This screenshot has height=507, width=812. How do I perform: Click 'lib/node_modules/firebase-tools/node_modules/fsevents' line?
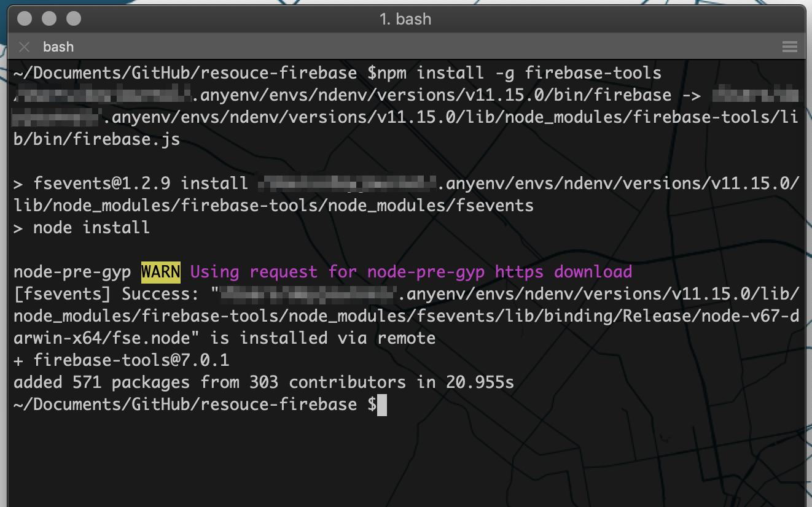273,206
